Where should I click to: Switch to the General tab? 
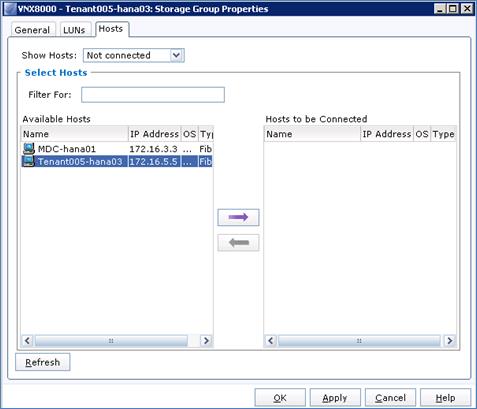(32, 30)
